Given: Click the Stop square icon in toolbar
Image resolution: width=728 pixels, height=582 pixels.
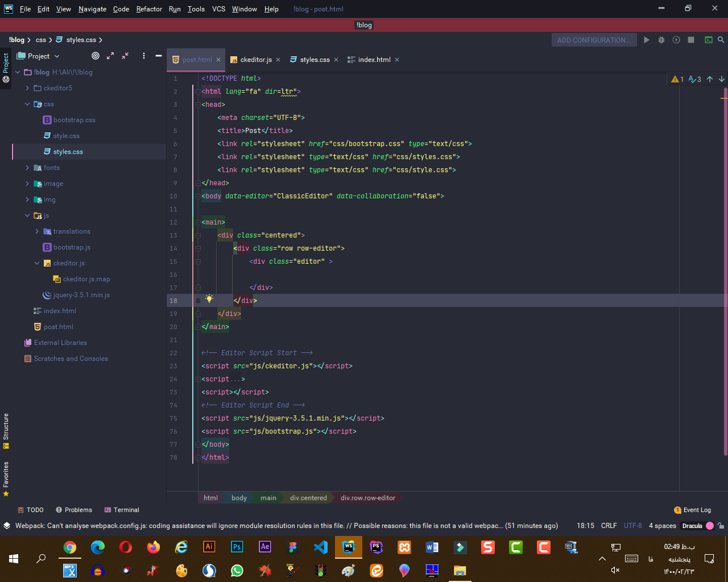Looking at the screenshot, I should (691, 40).
